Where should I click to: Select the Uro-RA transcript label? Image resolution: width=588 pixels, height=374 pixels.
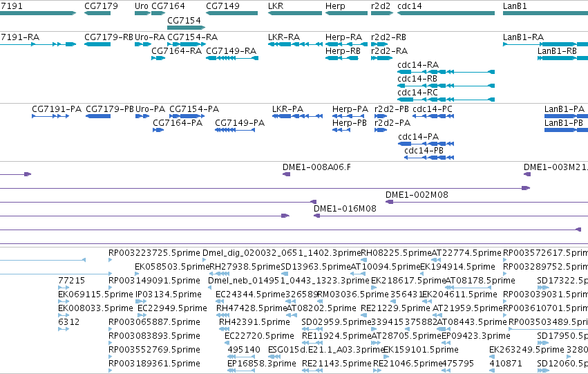tap(150, 37)
